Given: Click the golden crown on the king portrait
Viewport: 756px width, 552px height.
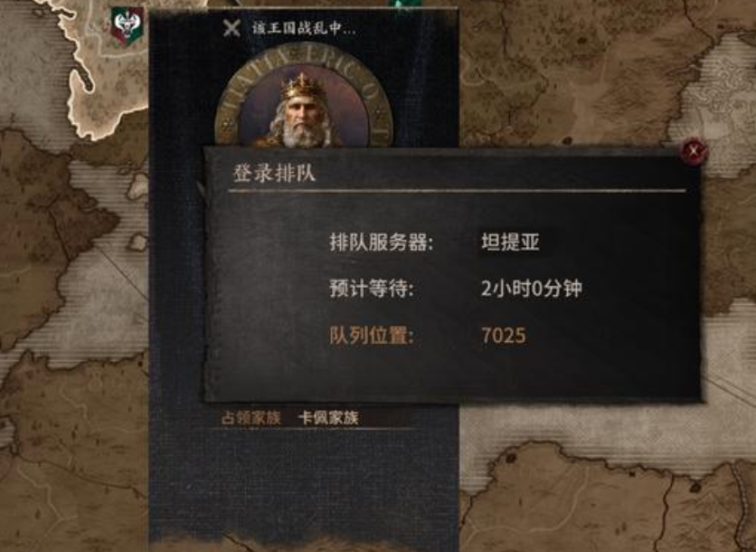Looking at the screenshot, I should (x=302, y=86).
